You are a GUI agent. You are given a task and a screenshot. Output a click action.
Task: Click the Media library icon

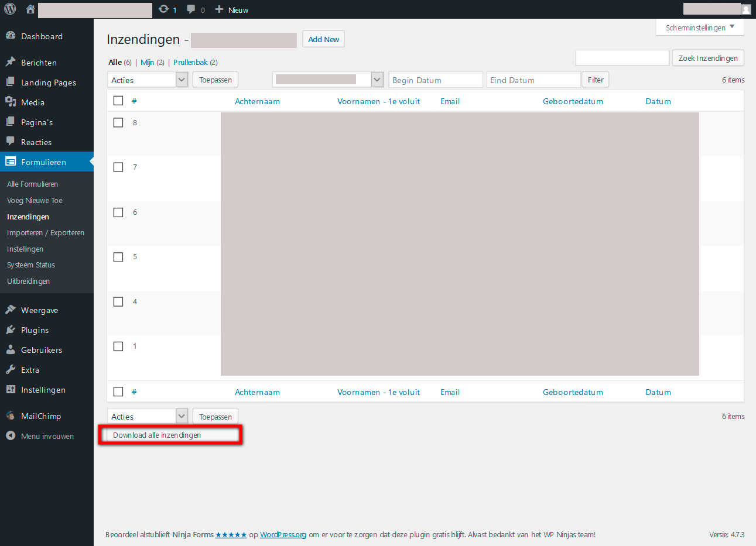point(11,102)
